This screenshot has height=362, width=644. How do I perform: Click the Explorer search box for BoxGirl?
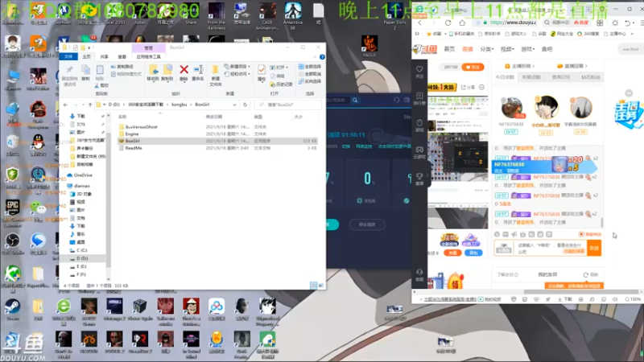click(x=288, y=105)
